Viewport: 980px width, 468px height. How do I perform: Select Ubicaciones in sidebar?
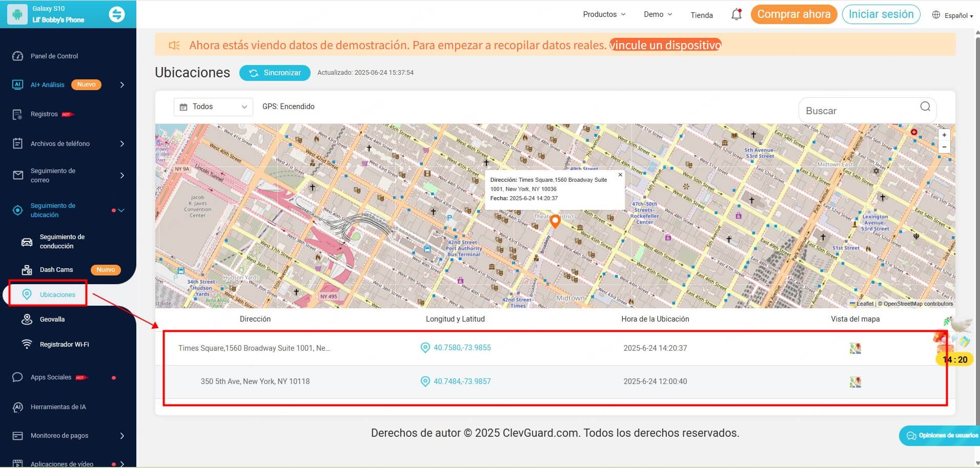[57, 294]
